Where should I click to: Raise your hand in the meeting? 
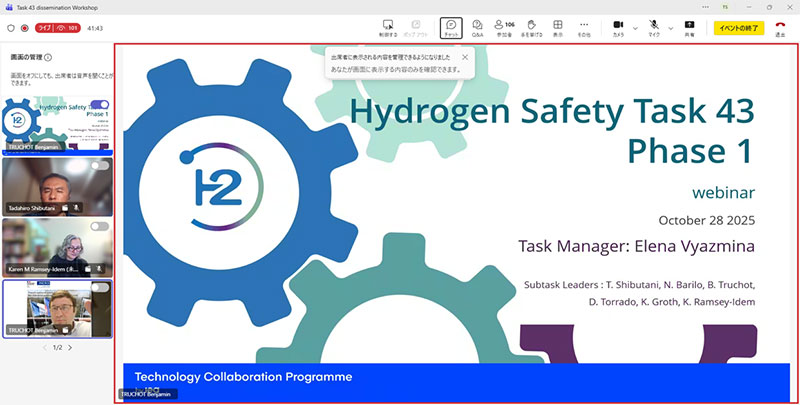click(x=532, y=25)
